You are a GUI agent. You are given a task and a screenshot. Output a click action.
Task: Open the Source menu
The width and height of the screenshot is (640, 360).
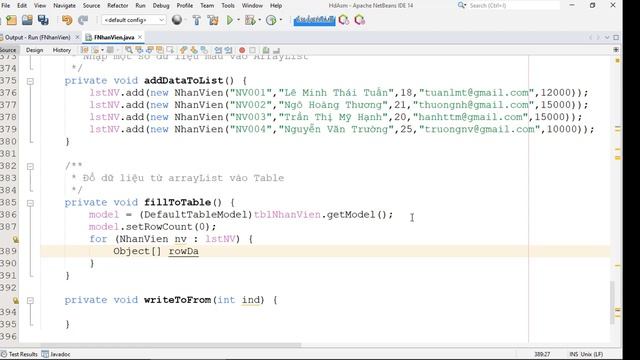click(x=91, y=6)
